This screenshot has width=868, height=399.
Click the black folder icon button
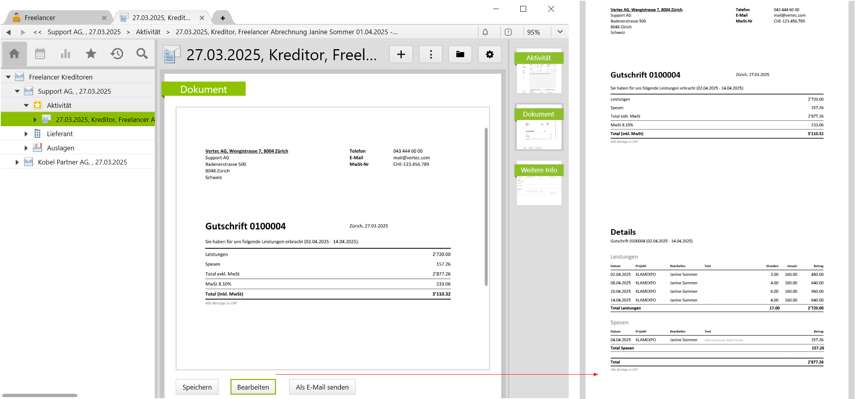click(460, 54)
